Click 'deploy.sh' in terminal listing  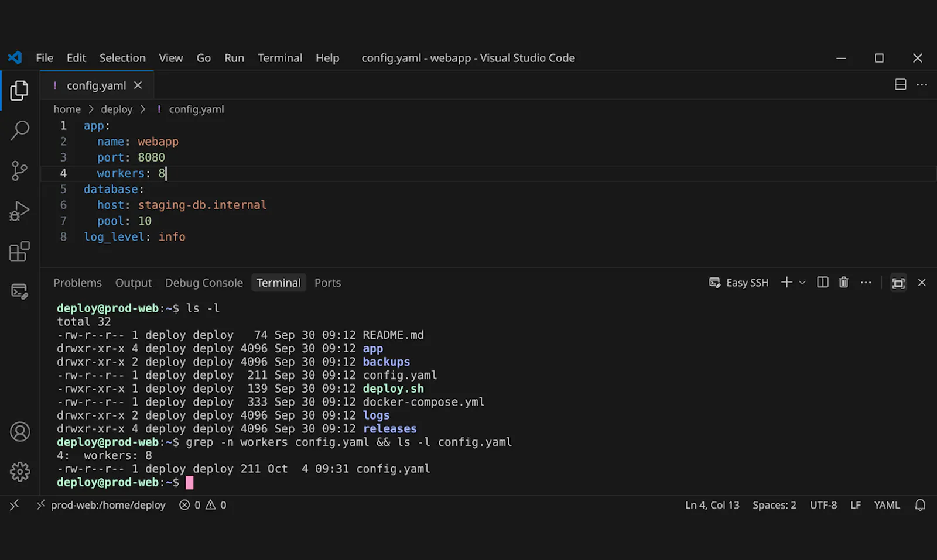(393, 389)
